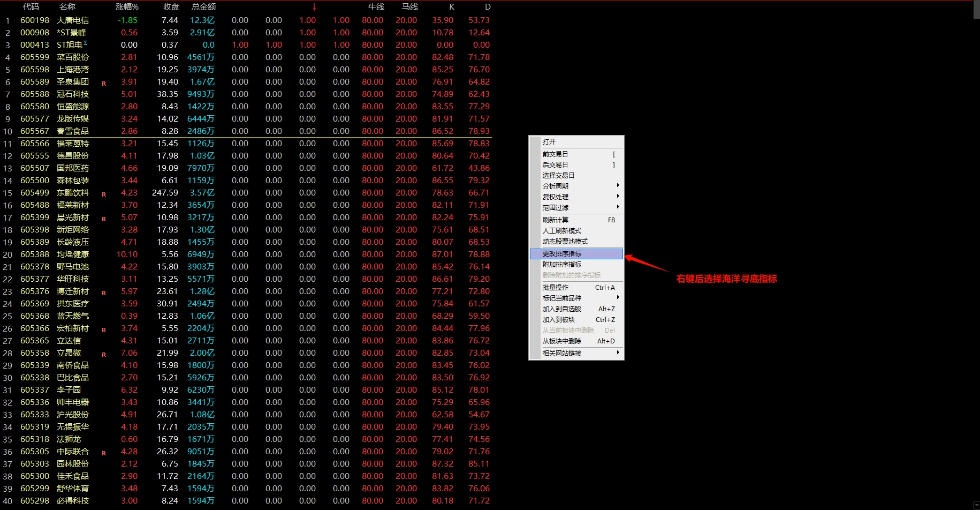Image resolution: width=980 pixels, height=510 pixels.
Task: Click R marker beside 中际联合
Action: coord(104,453)
